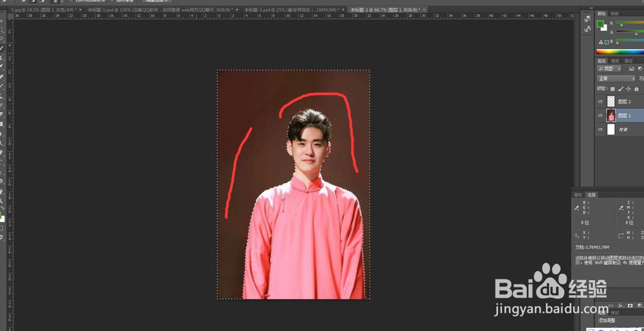Select the 颜色 color tab
This screenshot has height=331, width=644.
click(601, 14)
